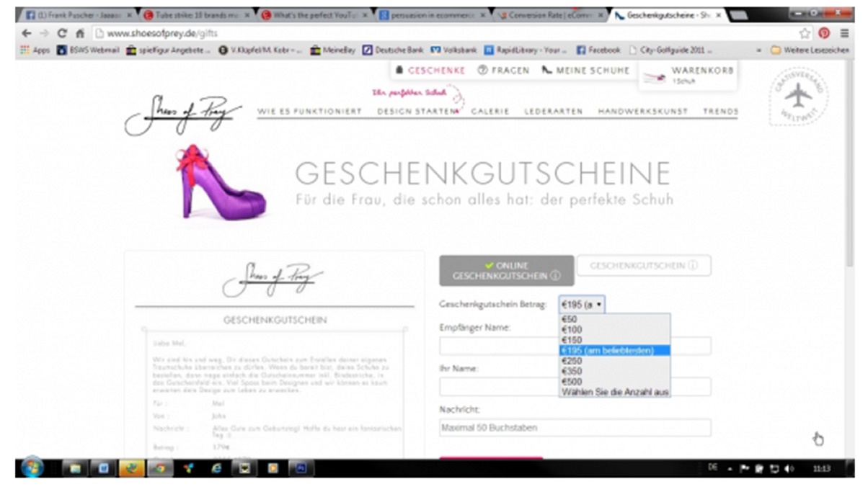Click the purple high heel shoe image

pos(220,182)
